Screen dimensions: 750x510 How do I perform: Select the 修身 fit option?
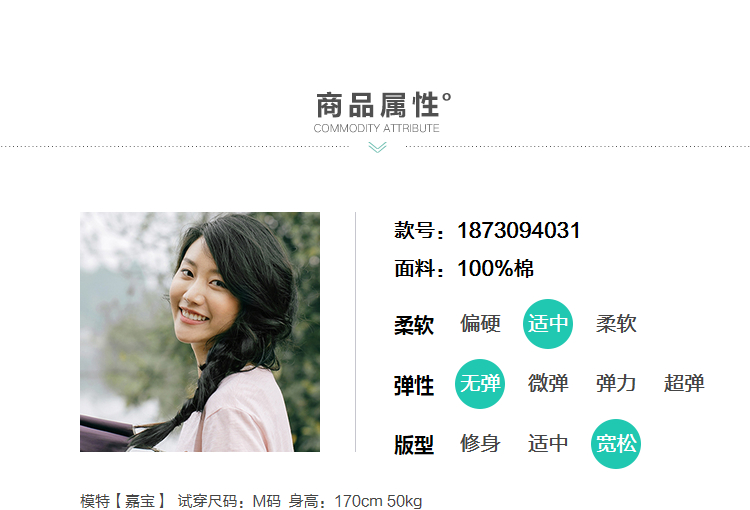pyautogui.click(x=480, y=443)
